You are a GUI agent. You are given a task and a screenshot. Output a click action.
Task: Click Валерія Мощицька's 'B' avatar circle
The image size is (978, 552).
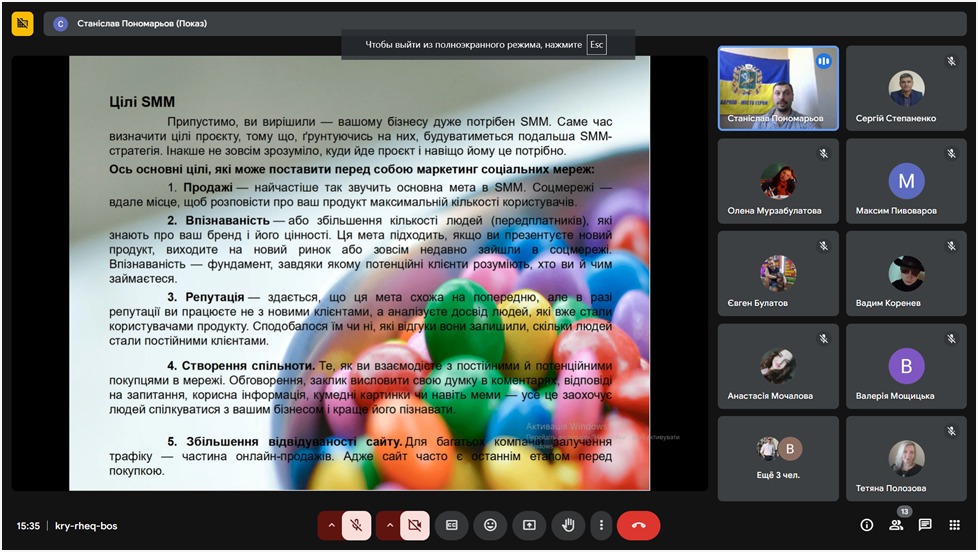coord(906,366)
